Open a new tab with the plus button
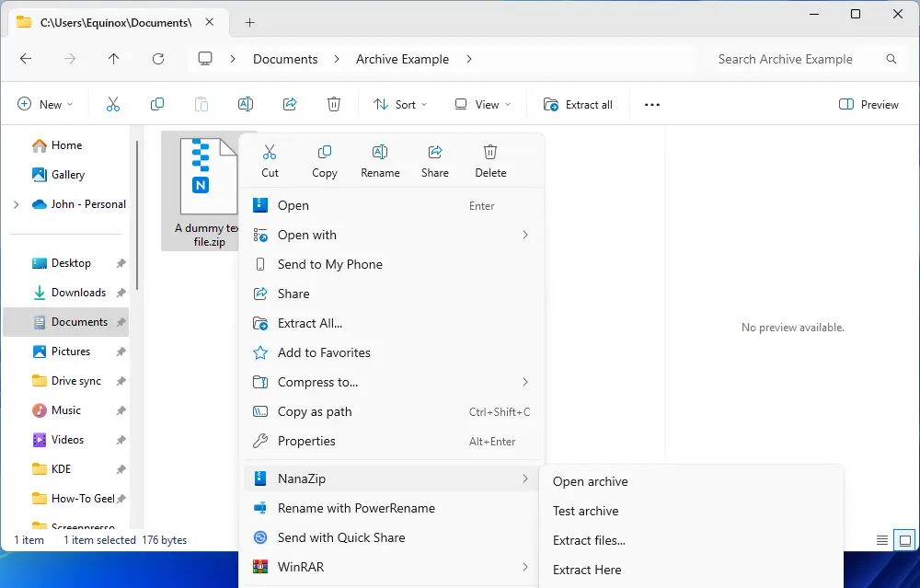Viewport: 920px width, 588px height. pos(250,22)
